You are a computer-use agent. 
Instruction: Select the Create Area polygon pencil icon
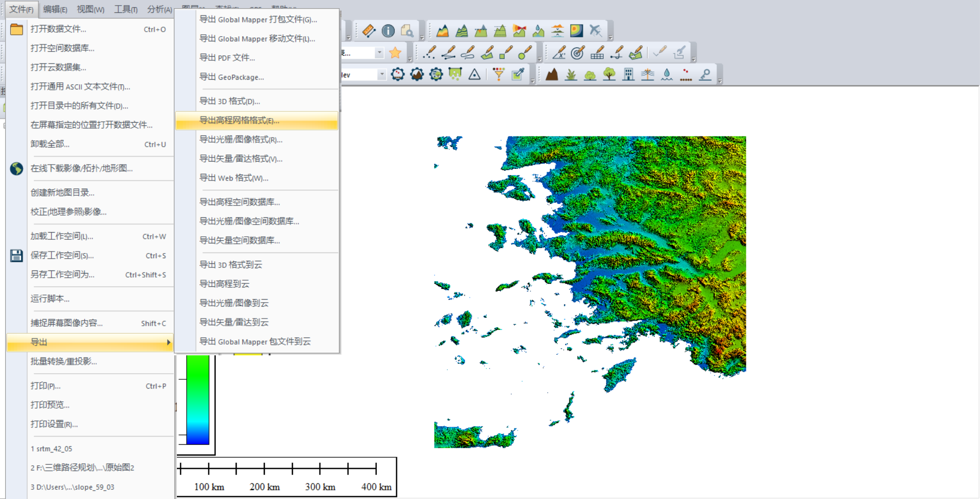point(487,52)
